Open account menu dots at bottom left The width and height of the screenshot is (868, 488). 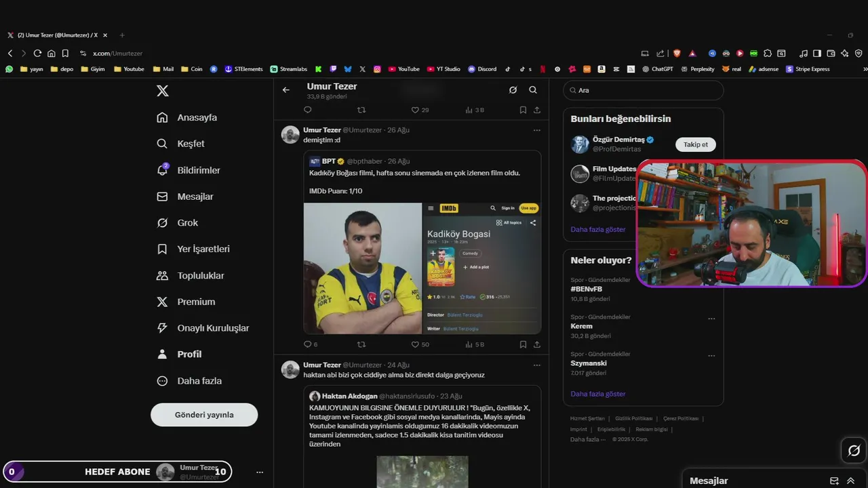(260, 472)
